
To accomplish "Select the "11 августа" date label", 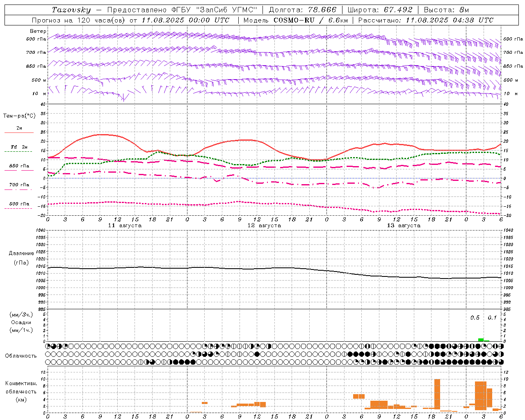I will click(x=125, y=226).
